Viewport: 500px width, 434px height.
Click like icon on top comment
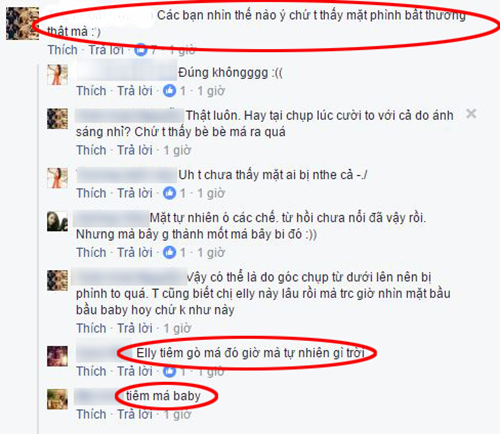[x=141, y=50]
